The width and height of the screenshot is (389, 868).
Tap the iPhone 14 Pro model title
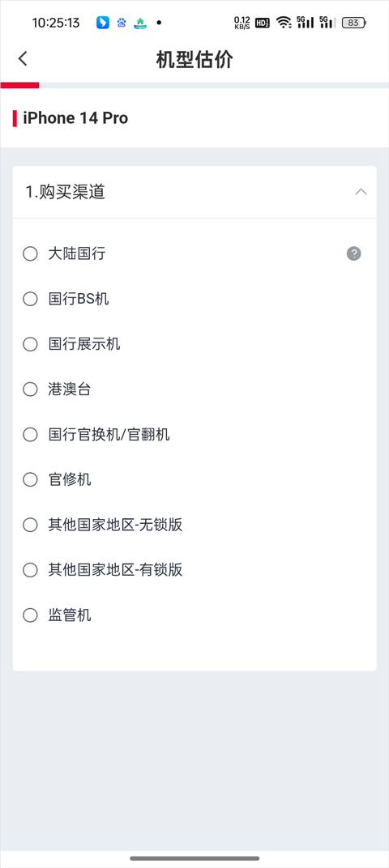pos(75,118)
